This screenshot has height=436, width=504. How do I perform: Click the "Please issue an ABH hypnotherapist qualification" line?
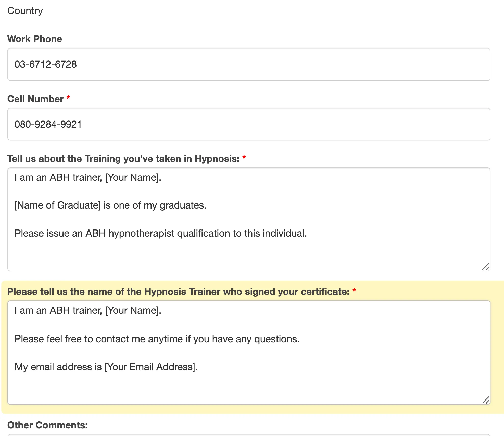pyautogui.click(x=161, y=233)
